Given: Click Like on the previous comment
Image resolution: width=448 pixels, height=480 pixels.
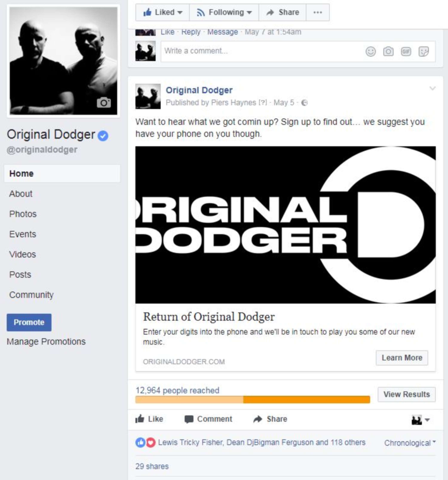Looking at the screenshot, I should point(167,32).
